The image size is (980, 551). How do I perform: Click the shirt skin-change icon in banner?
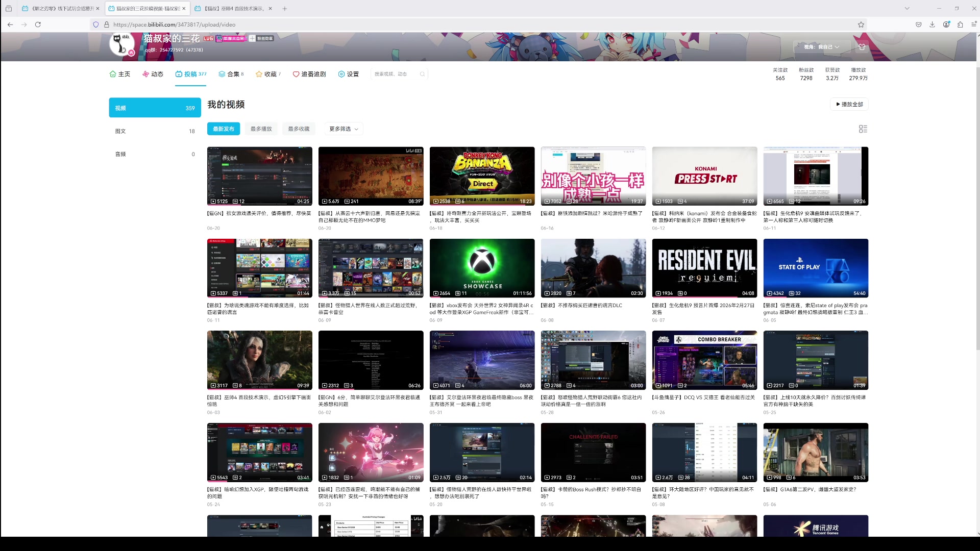[x=862, y=46]
